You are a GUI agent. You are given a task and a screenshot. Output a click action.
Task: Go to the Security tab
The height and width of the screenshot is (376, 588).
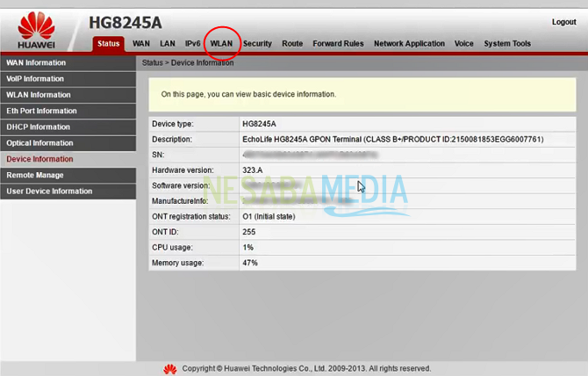(x=257, y=43)
